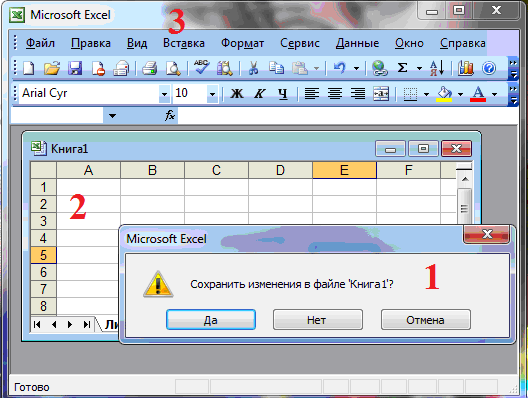Open the Данные menu
The width and height of the screenshot is (530, 398).
357,43
